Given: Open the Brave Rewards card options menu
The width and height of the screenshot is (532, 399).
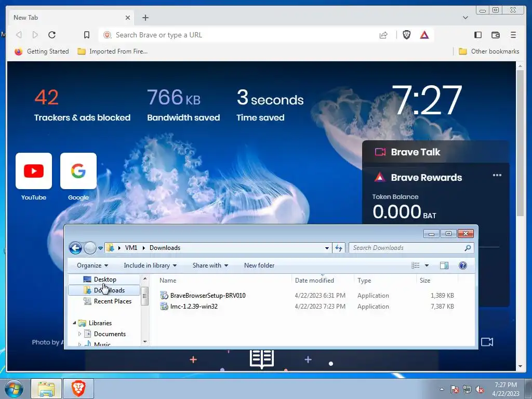Looking at the screenshot, I should 497,175.
